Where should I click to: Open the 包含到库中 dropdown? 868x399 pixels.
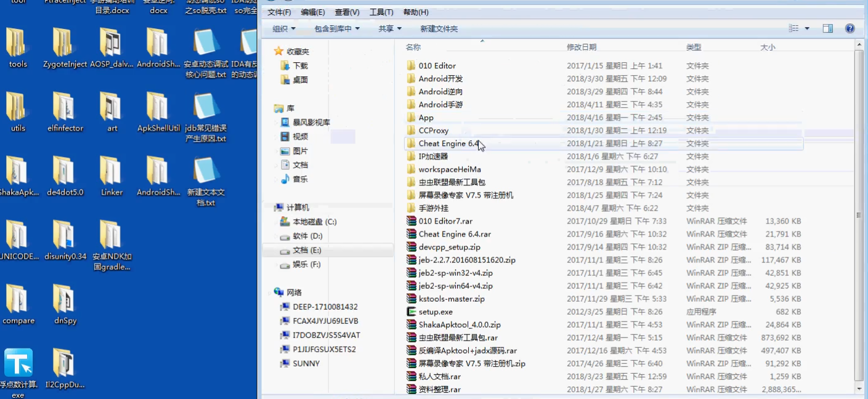(337, 29)
